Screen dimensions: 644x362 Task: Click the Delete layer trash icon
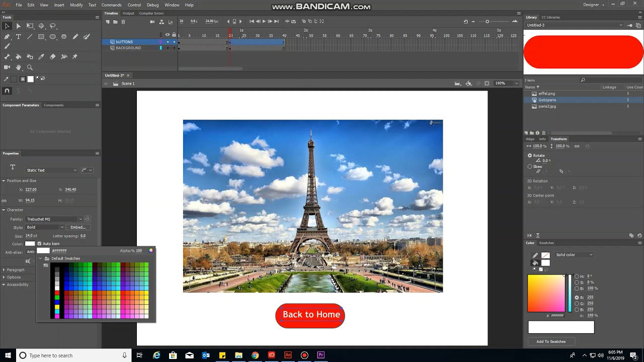coord(123,22)
